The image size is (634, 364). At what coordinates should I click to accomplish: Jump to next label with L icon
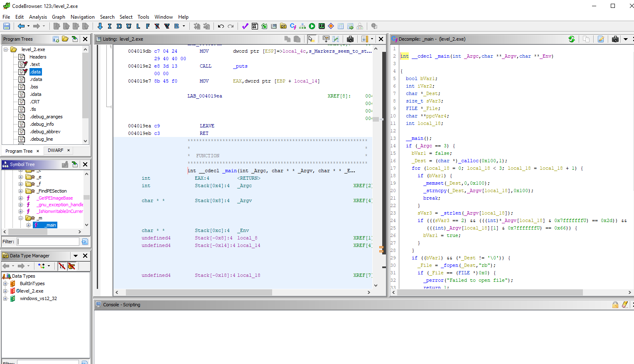click(x=138, y=26)
